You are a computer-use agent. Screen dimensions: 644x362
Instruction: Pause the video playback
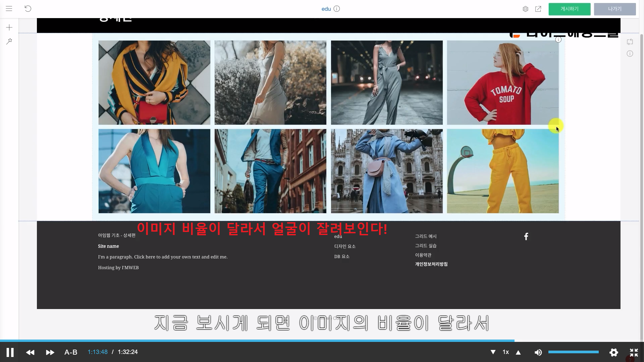click(x=10, y=352)
